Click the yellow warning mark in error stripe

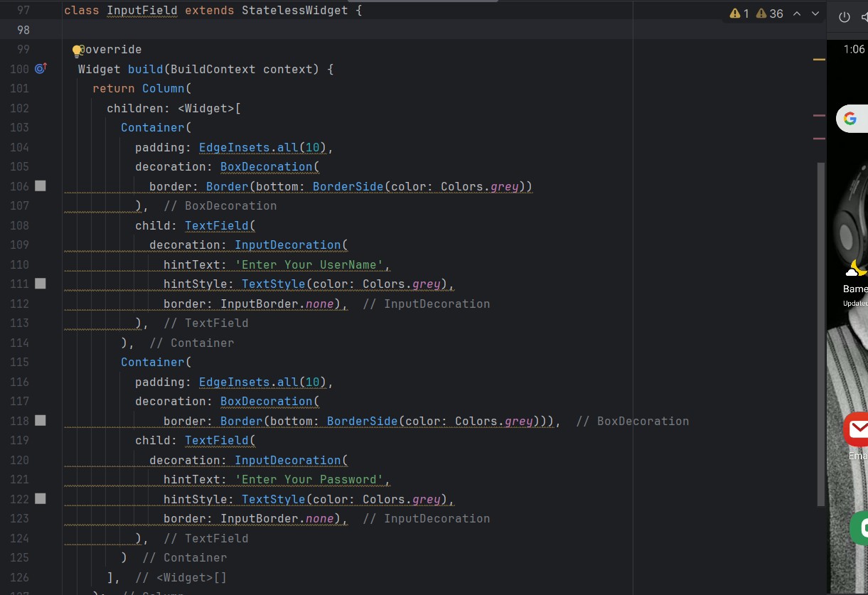[819, 60]
